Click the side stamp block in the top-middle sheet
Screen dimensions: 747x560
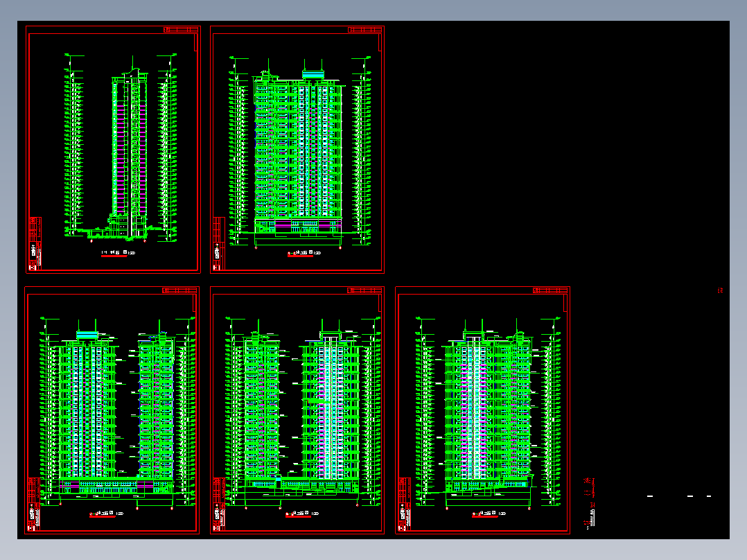point(219,243)
